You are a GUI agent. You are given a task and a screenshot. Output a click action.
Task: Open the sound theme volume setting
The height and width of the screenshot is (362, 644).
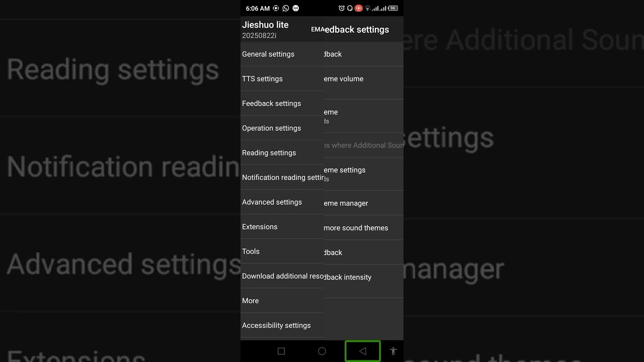coord(363,83)
